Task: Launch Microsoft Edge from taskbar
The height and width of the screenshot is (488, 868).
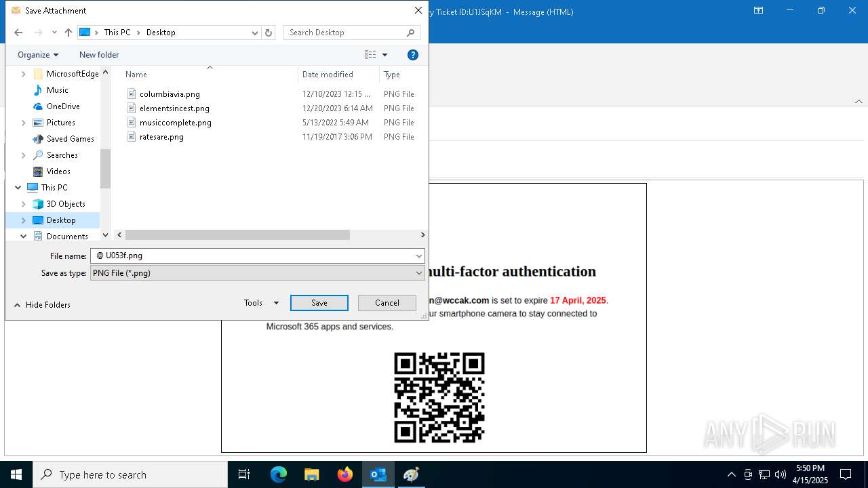Action: [x=279, y=474]
